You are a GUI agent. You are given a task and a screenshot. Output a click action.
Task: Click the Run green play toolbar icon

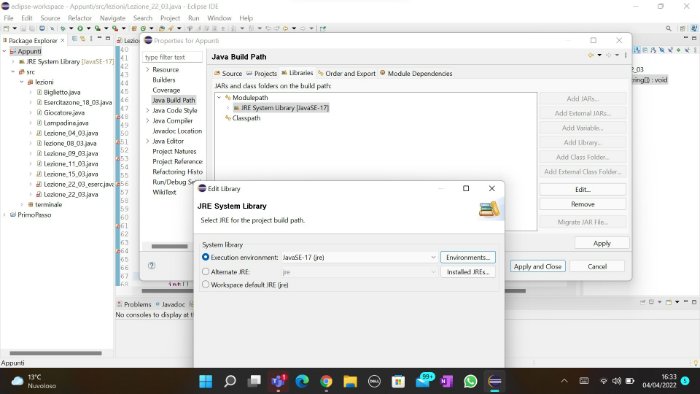tap(80, 28)
